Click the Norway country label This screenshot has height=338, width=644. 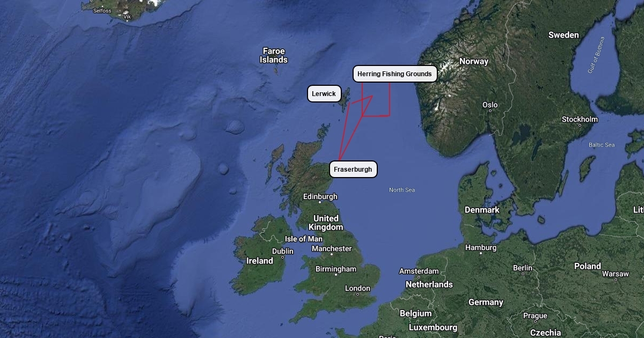tap(474, 61)
